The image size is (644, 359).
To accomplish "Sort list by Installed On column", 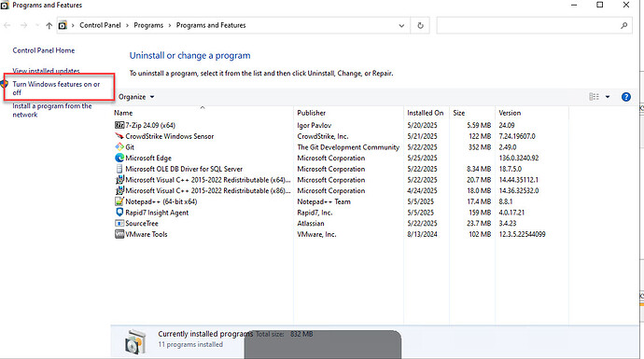I will 426,113.
